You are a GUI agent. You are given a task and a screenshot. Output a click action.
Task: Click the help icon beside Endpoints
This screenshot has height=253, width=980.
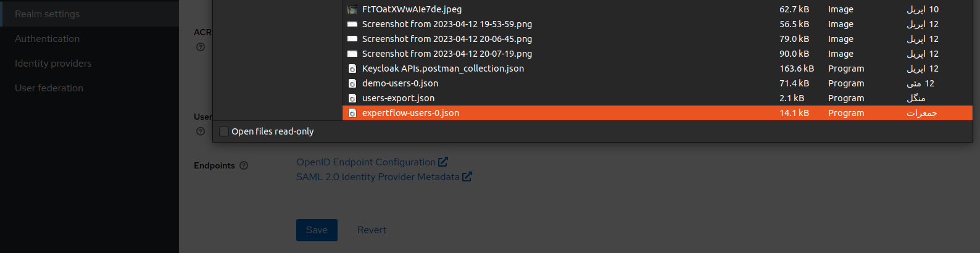click(x=244, y=165)
